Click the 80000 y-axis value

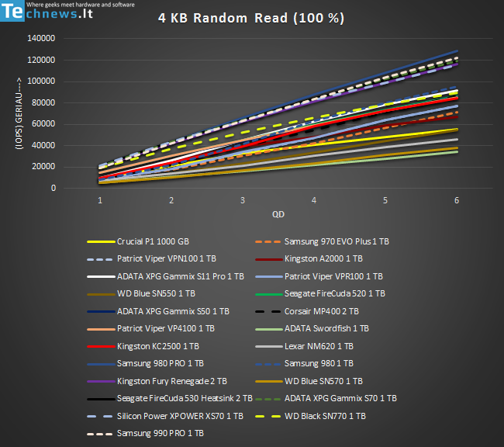pos(43,102)
